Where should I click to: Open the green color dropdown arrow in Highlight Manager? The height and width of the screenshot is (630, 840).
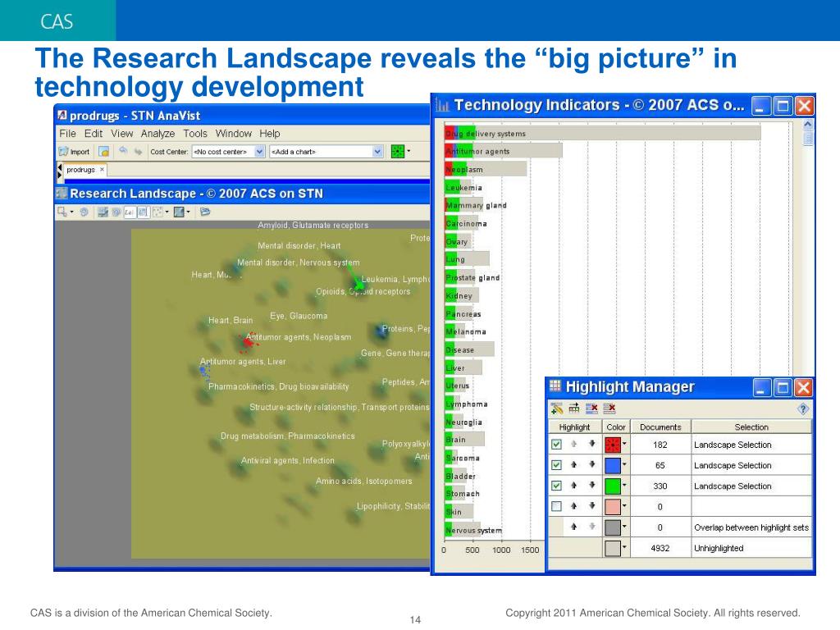coord(624,486)
